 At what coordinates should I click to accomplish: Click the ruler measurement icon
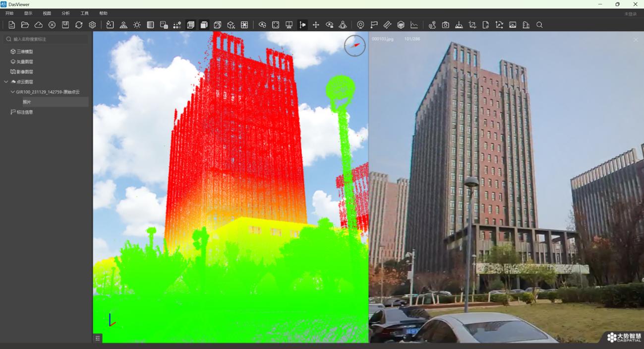[387, 25]
